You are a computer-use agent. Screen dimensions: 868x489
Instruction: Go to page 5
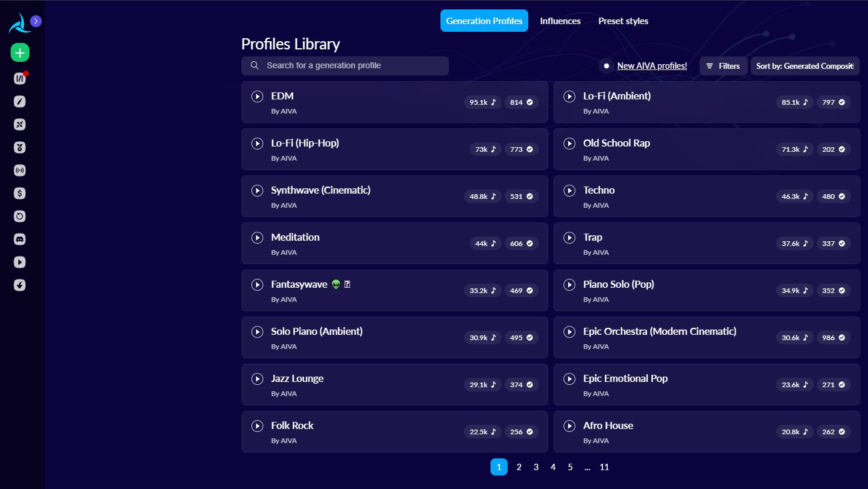click(x=570, y=467)
